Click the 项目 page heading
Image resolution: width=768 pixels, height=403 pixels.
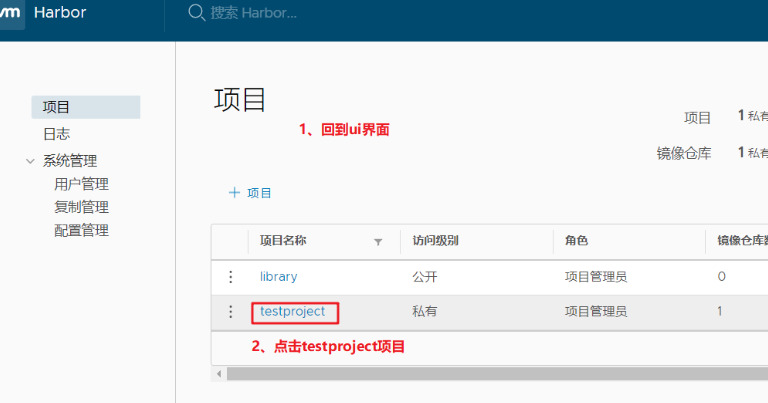[x=240, y=99]
